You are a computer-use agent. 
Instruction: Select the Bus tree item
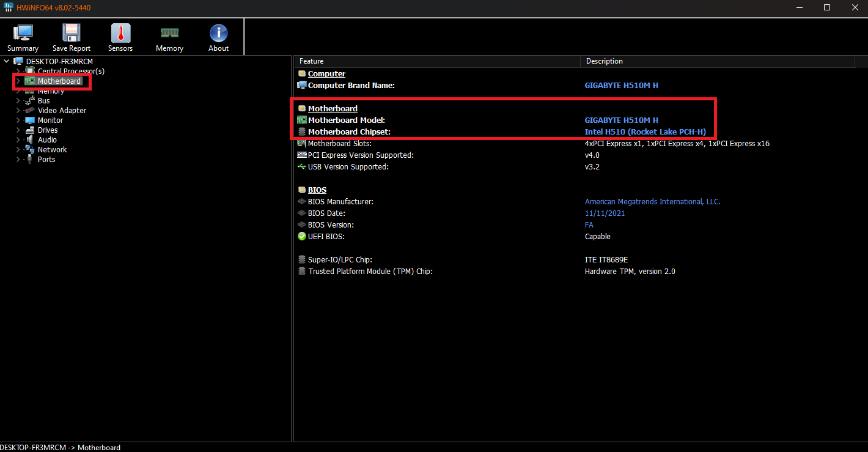point(43,101)
